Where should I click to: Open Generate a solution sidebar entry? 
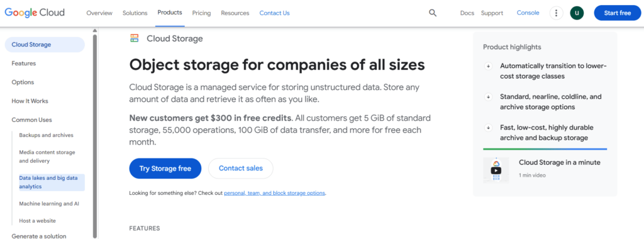[x=38, y=236]
